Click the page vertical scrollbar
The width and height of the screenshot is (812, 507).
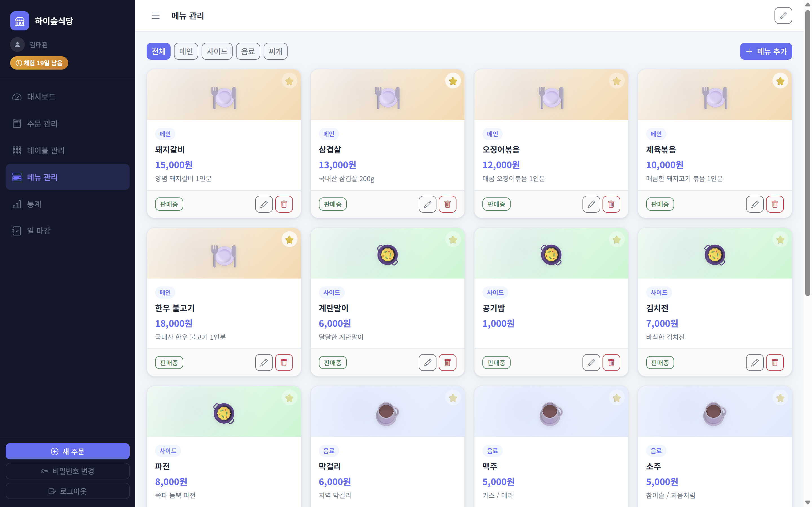click(808, 153)
